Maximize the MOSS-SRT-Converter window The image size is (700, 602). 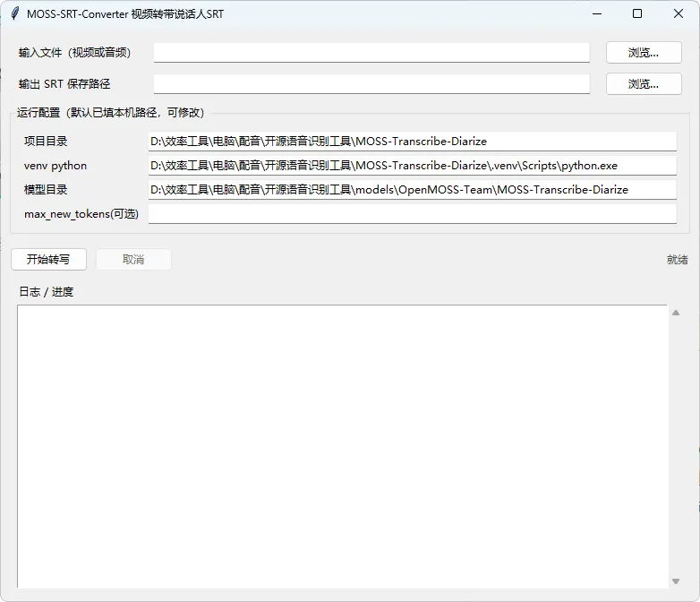tap(637, 13)
